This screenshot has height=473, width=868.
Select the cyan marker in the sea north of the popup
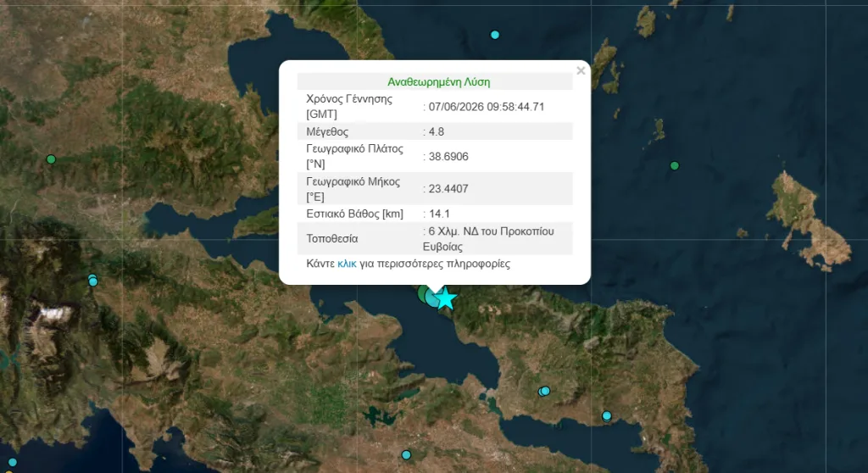pyautogui.click(x=495, y=35)
